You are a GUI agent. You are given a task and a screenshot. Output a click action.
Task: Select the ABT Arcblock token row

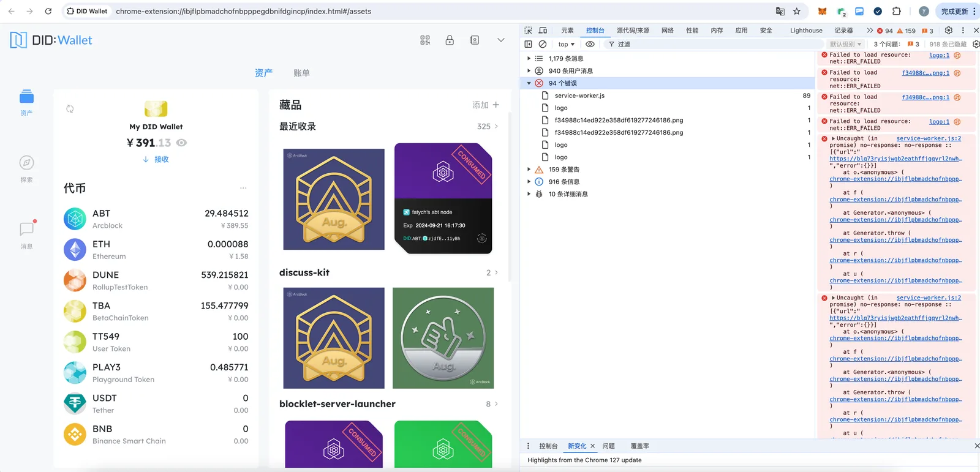point(156,219)
